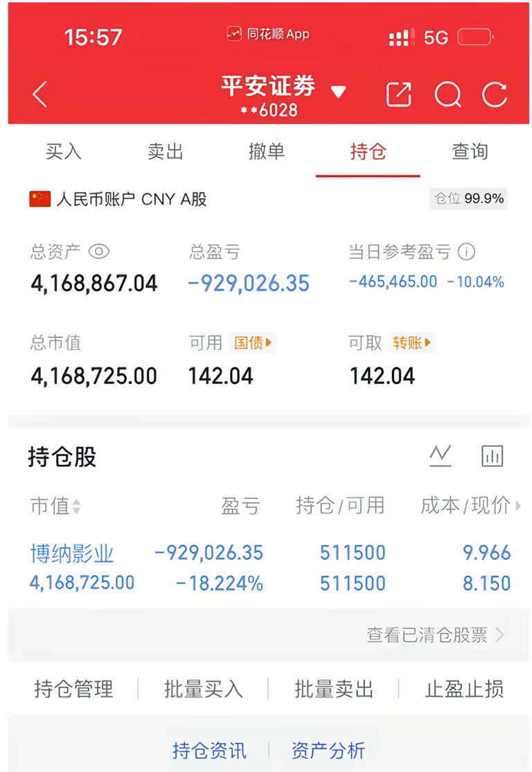Open the holdings trend line chart icon
Viewport: 532px width, 772px height.
point(440,455)
